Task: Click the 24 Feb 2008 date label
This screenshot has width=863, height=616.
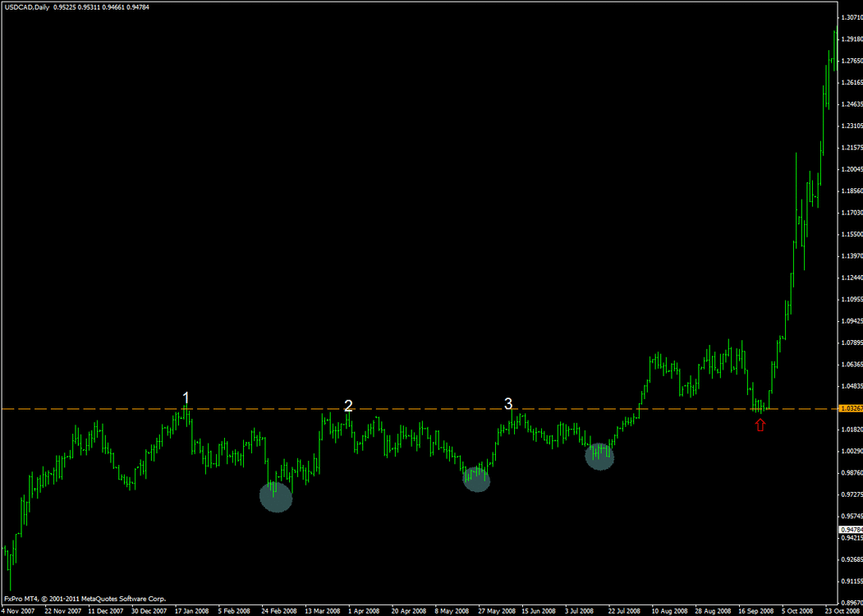Action: click(x=280, y=611)
